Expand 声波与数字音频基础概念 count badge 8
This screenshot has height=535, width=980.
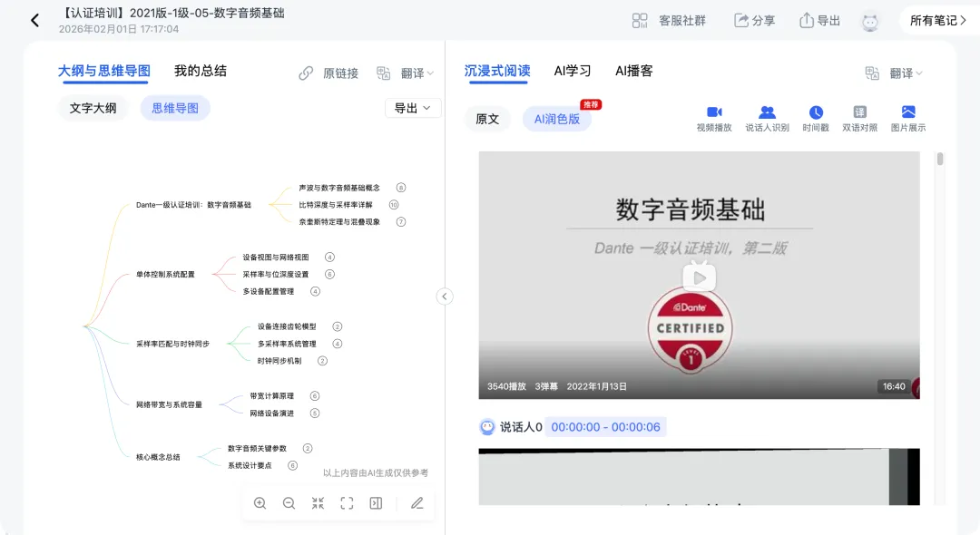[401, 188]
